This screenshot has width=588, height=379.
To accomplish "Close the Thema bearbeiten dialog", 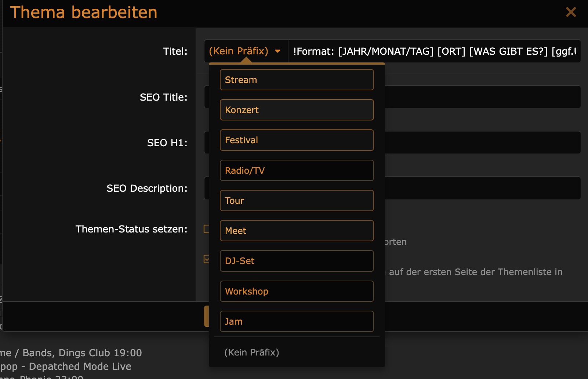I will point(571,12).
